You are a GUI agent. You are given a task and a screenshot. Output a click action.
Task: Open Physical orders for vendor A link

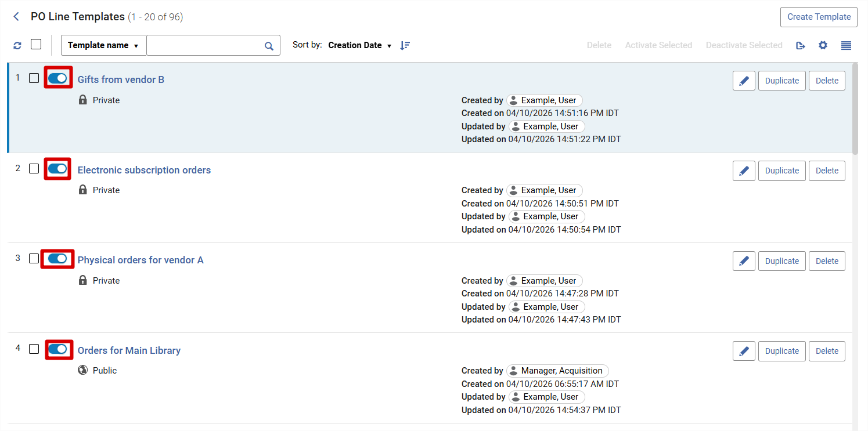click(x=141, y=260)
